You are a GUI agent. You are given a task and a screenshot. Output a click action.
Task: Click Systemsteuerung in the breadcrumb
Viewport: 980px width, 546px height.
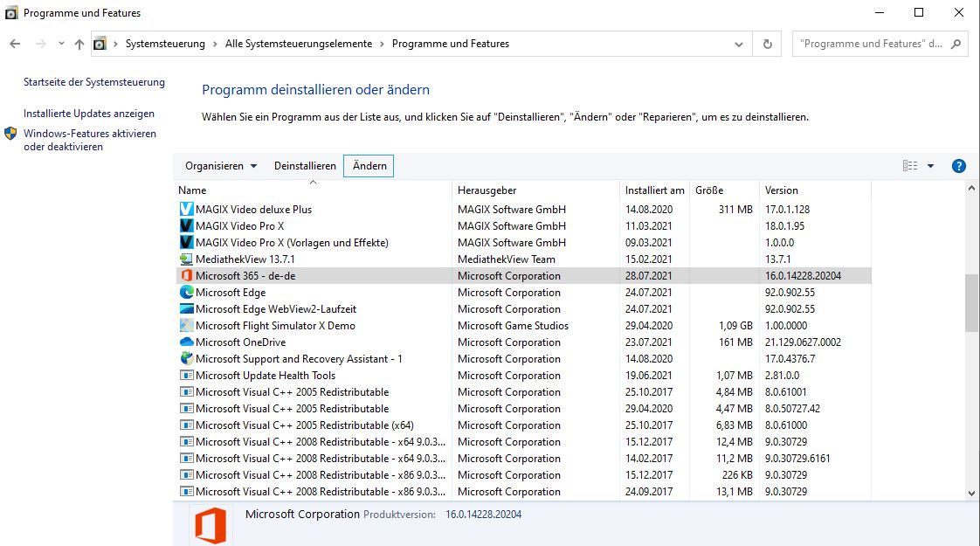click(x=165, y=44)
